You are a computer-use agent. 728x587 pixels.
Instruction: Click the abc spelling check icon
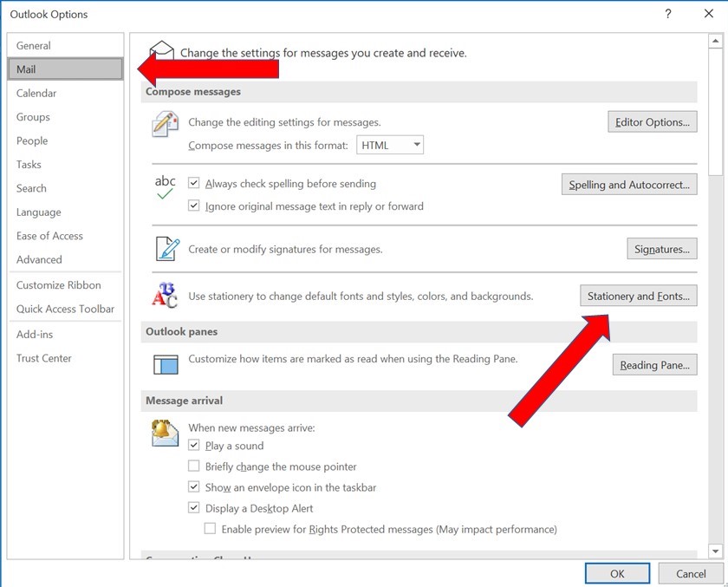[x=165, y=187]
